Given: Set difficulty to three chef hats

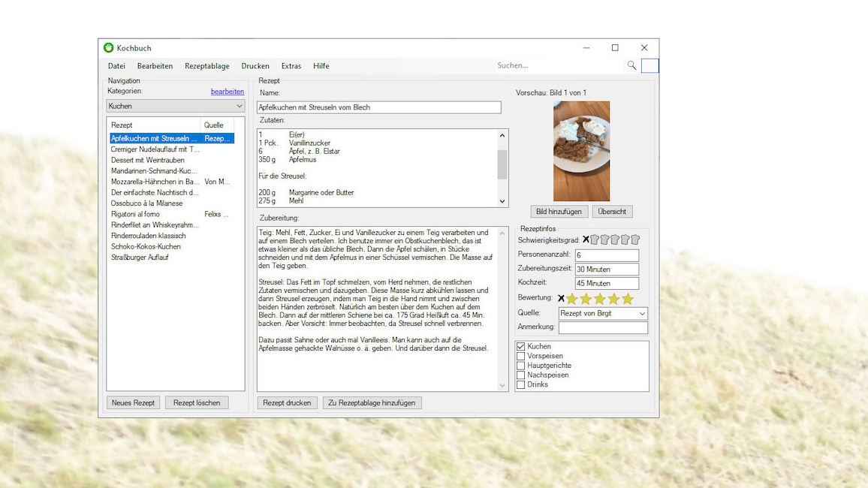Looking at the screenshot, I should 615,240.
